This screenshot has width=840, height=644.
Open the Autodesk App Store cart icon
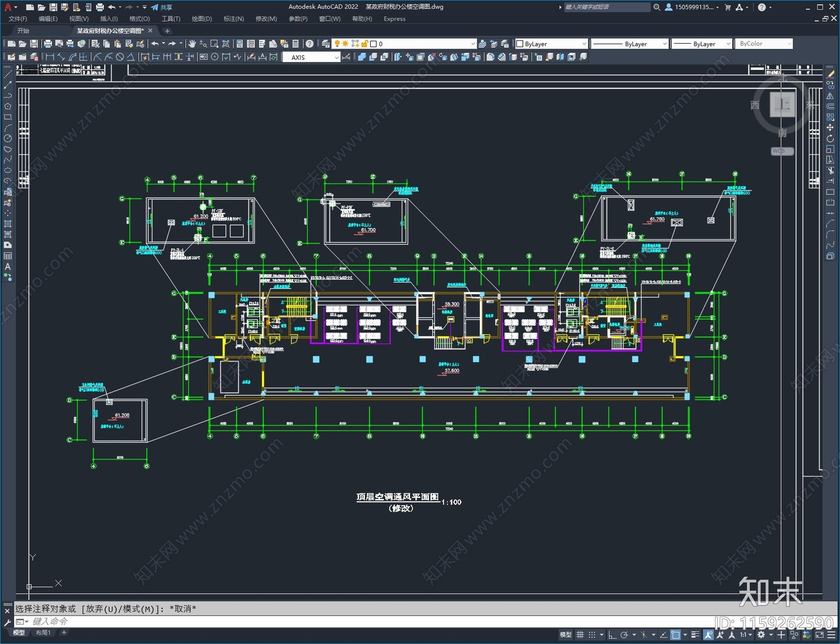[x=728, y=7]
